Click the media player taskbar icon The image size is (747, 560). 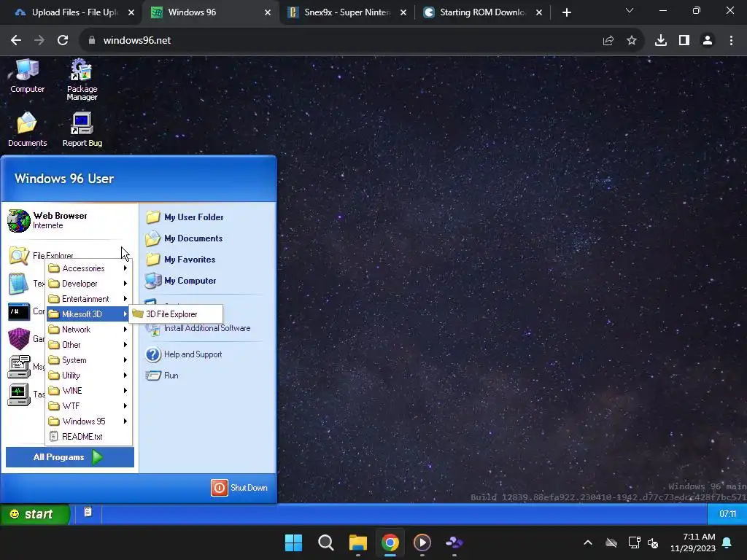click(x=422, y=542)
